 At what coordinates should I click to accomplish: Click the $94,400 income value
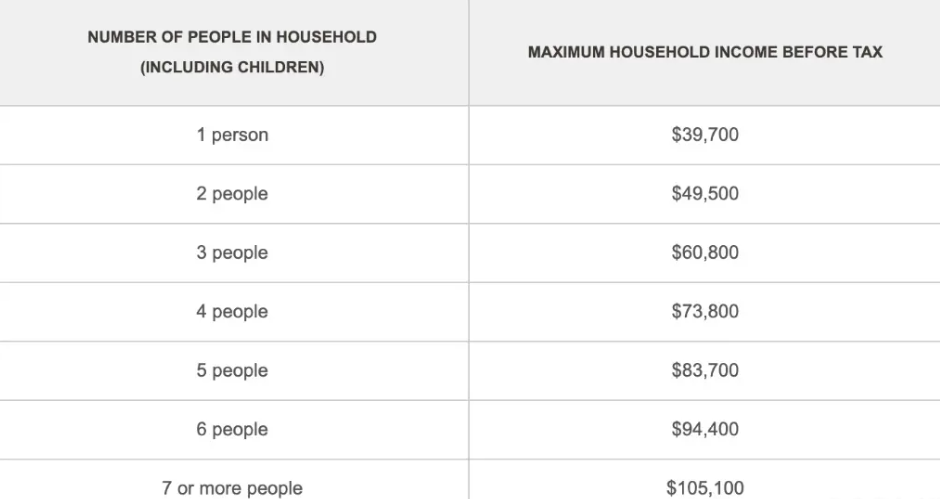(705, 428)
